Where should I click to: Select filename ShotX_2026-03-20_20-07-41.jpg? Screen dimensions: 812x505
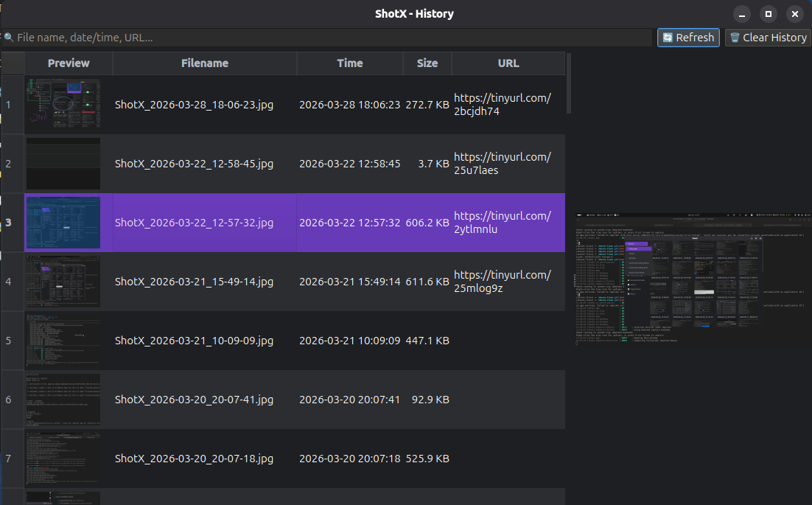[195, 400]
